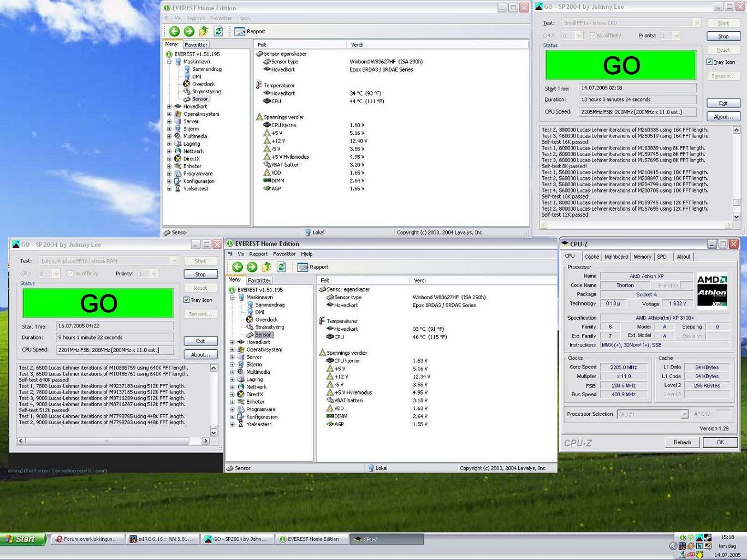Viewport: 747px width, 560px height.
Task: Select Nettverk in top EVEREST tree
Action: click(x=193, y=151)
